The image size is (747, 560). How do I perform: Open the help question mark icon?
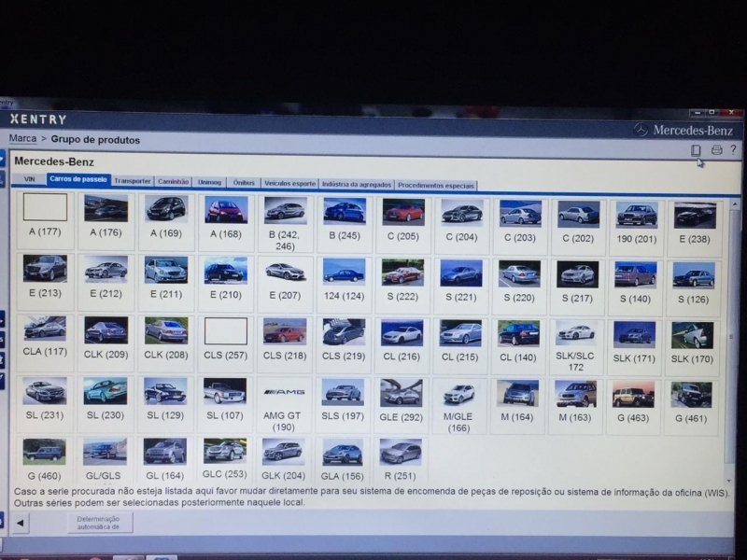(x=733, y=150)
